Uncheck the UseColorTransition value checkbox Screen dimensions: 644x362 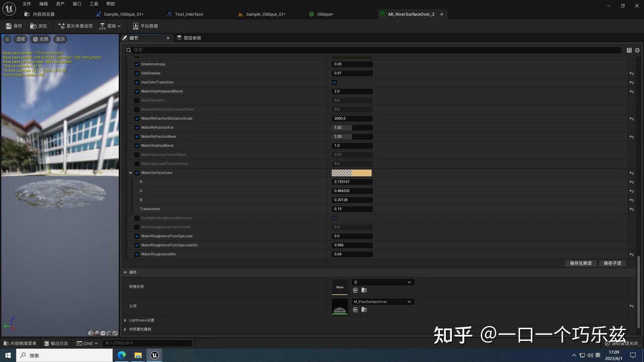334,82
